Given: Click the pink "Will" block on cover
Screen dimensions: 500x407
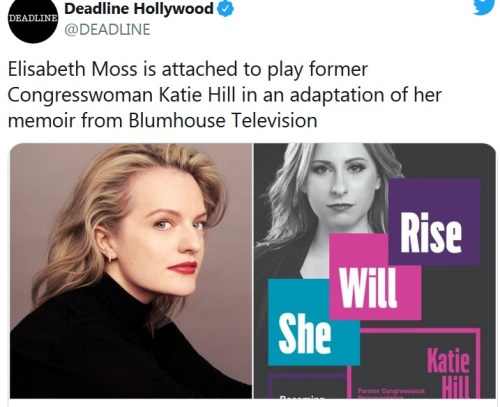Looking at the screenshot, I should (x=374, y=276).
